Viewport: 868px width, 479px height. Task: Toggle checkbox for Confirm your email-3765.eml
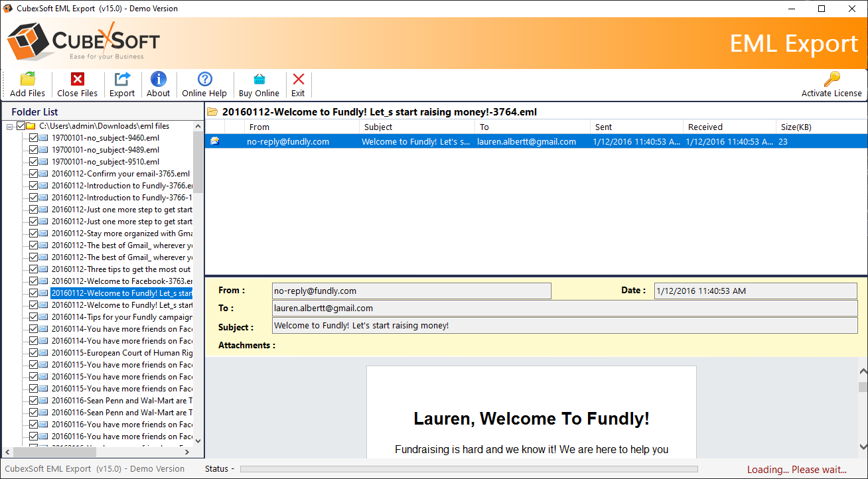tap(33, 174)
